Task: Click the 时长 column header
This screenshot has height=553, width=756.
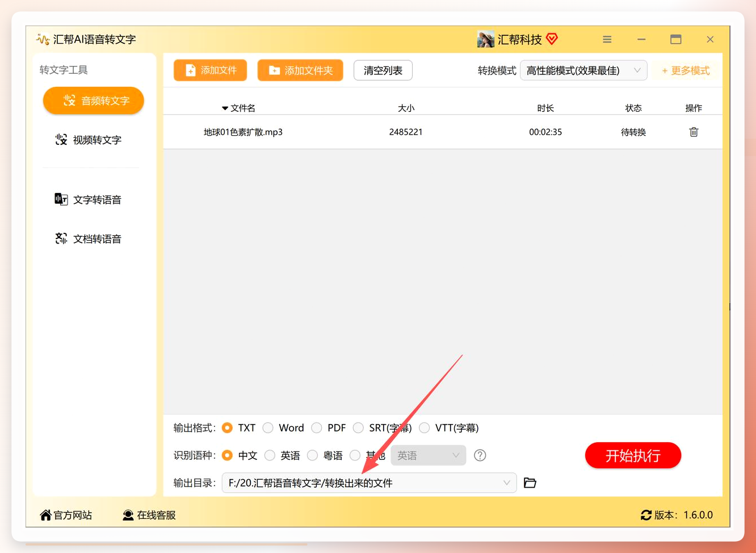Action: 545,108
